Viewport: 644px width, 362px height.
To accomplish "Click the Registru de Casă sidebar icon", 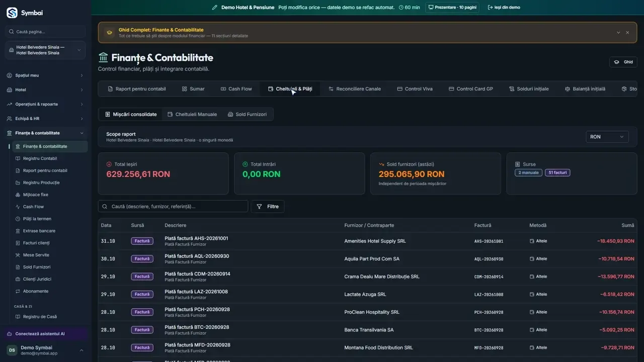I will (18, 317).
